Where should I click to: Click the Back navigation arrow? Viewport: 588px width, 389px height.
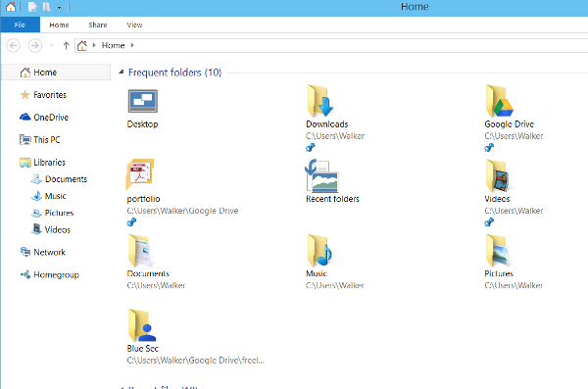coord(13,46)
